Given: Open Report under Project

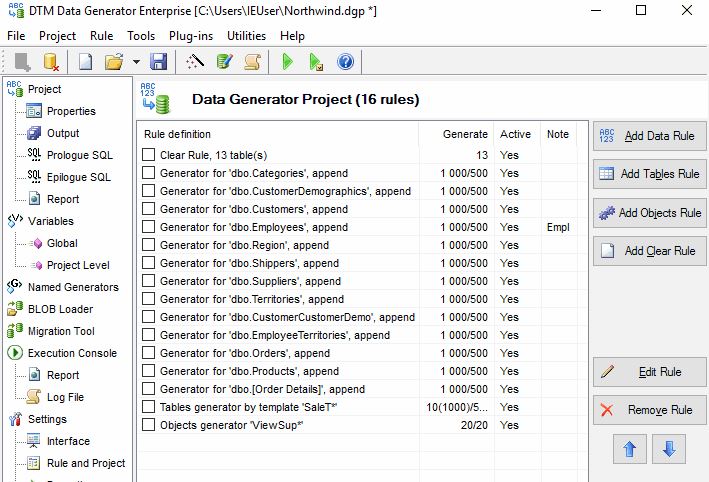Looking at the screenshot, I should [63, 199].
